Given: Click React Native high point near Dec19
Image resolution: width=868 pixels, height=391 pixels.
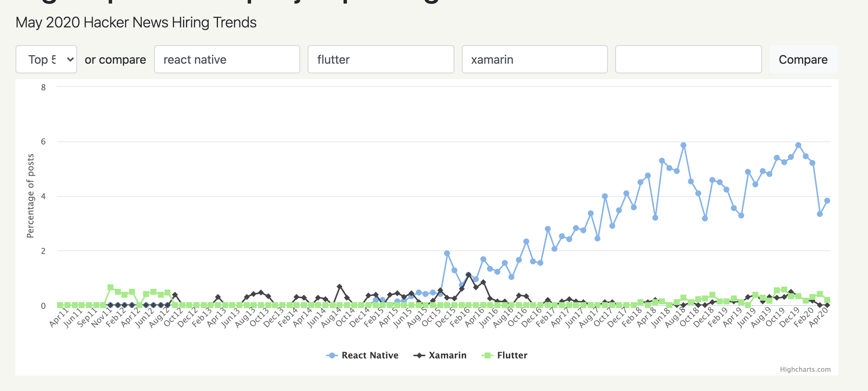Looking at the screenshot, I should tap(798, 145).
